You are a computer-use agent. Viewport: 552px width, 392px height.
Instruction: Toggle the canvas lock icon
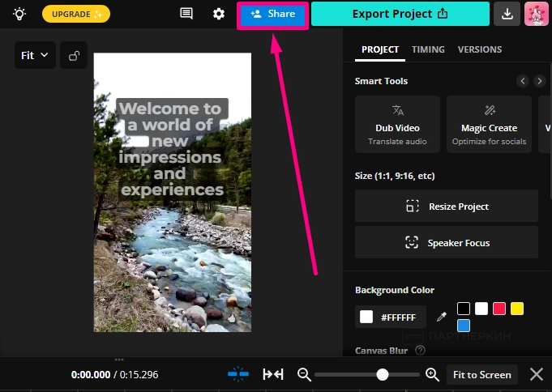point(74,56)
